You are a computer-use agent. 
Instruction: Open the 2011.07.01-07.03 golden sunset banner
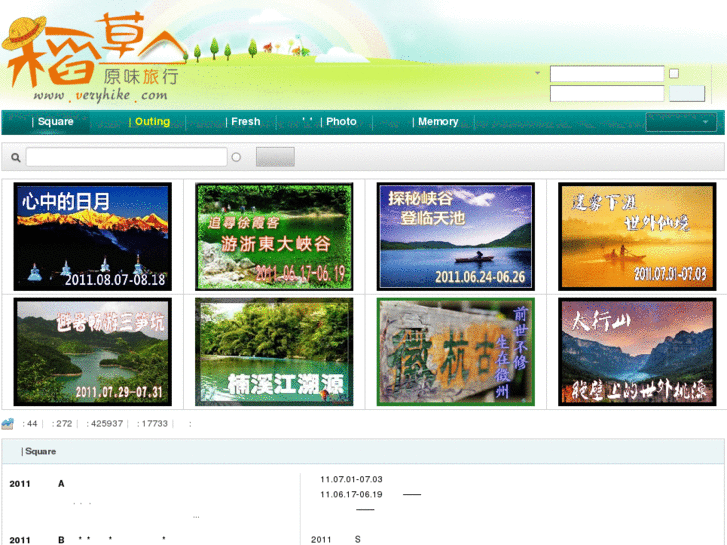(x=637, y=237)
